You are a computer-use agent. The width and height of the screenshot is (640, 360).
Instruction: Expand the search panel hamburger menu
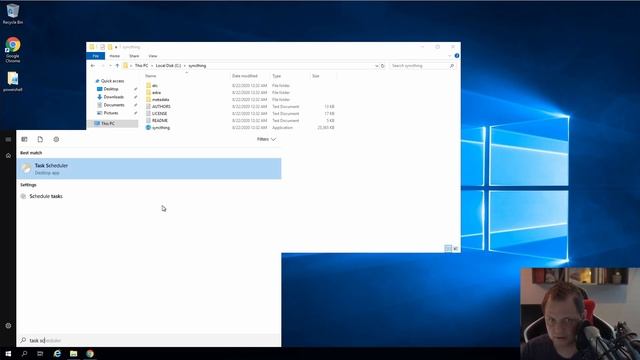pos(8,140)
